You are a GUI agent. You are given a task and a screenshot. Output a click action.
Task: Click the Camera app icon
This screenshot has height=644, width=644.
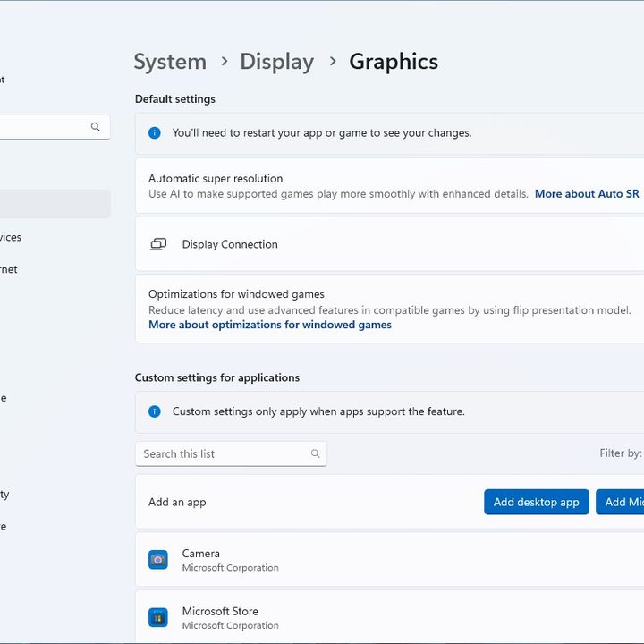tap(158, 559)
